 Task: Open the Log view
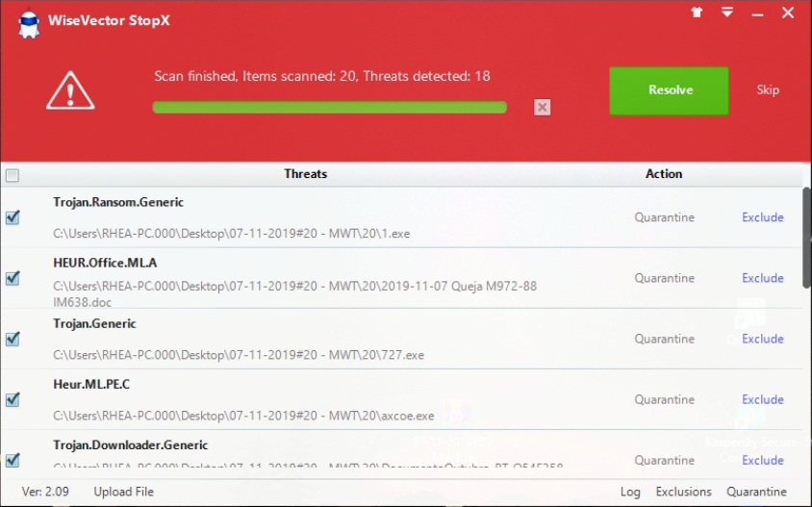point(630,492)
